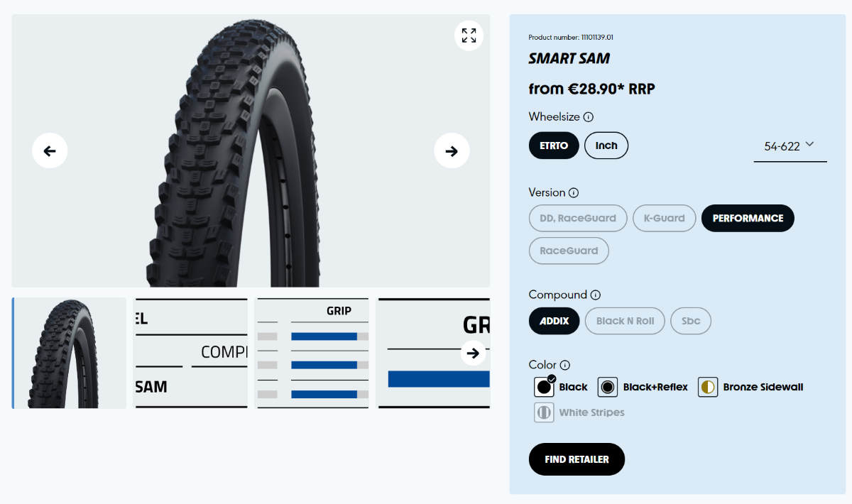The height and width of the screenshot is (504, 852).
Task: Click the Find Retailer button
Action: (577, 459)
